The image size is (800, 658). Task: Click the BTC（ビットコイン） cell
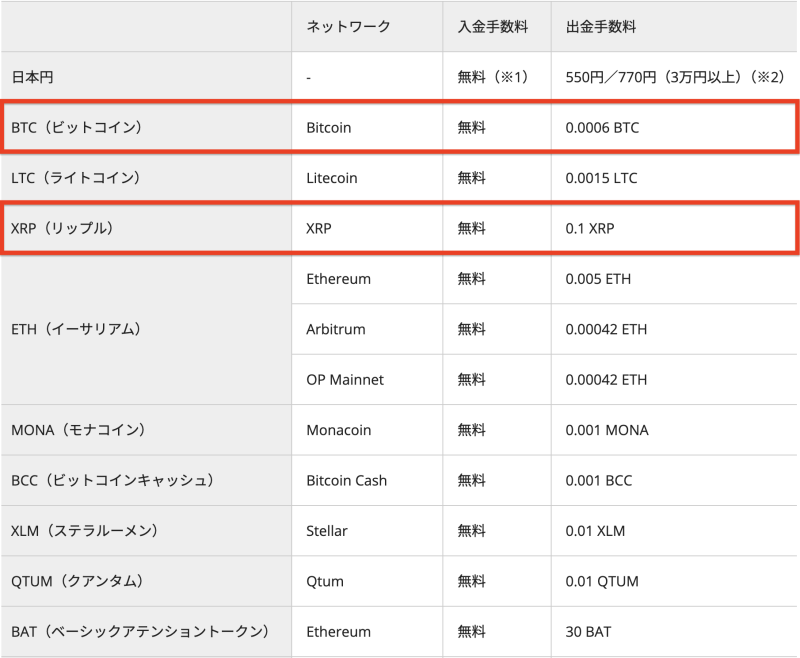point(77,128)
